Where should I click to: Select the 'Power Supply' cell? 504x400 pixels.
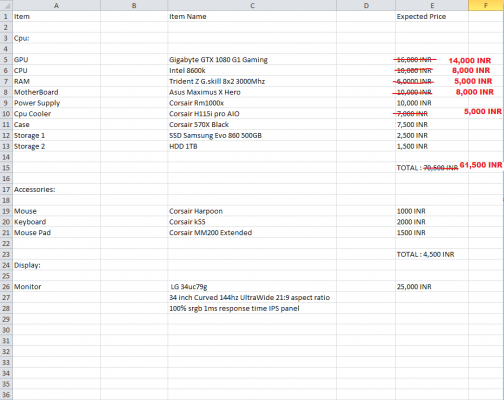(x=56, y=103)
